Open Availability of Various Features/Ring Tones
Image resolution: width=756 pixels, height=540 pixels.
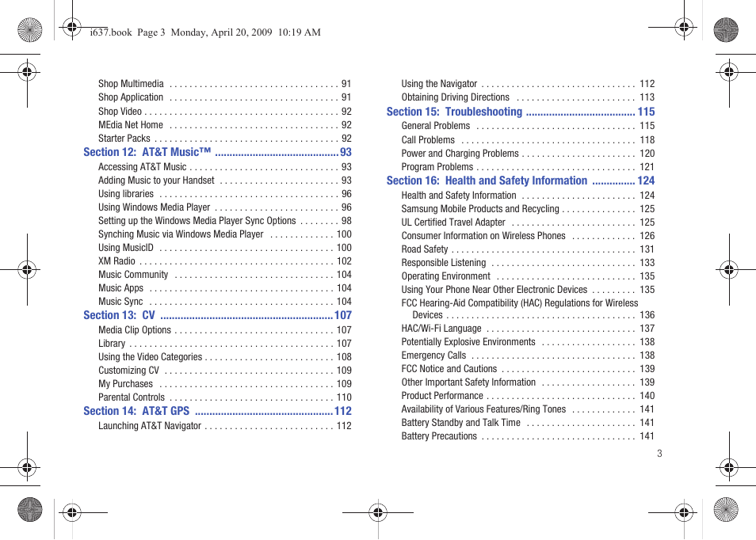[x=528, y=409]
